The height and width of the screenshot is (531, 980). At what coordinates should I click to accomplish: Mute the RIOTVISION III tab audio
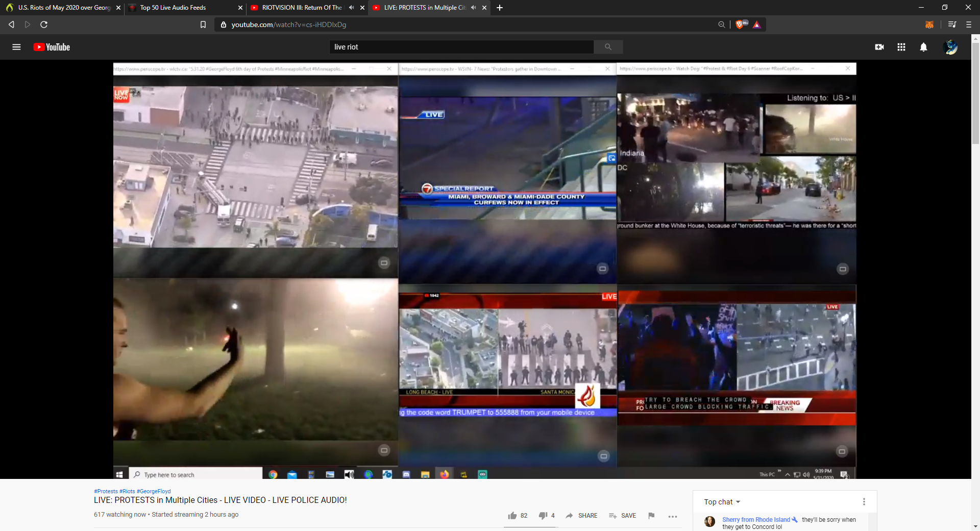(351, 8)
